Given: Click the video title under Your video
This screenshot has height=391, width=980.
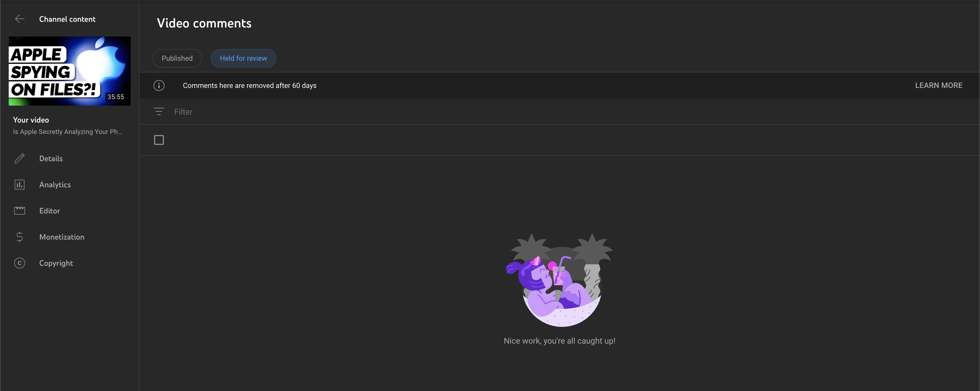Looking at the screenshot, I should click(67, 132).
